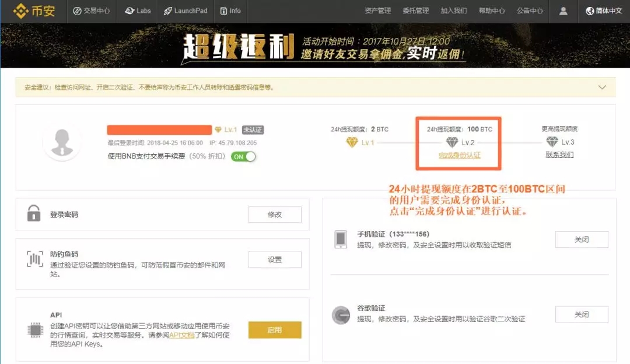Viewport: 630px width, 364px height.
Task: Click the last login time text
Action: pos(155,143)
